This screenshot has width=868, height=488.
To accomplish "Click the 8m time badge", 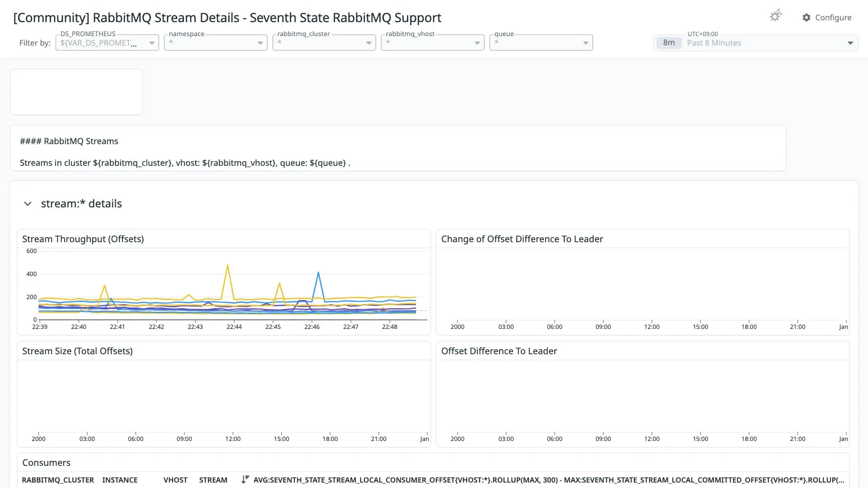I will click(669, 43).
